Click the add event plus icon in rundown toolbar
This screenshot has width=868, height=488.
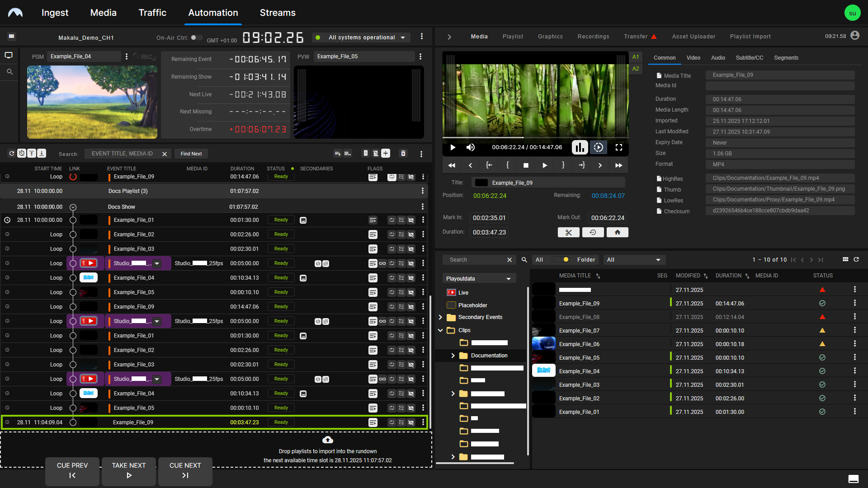(385, 154)
